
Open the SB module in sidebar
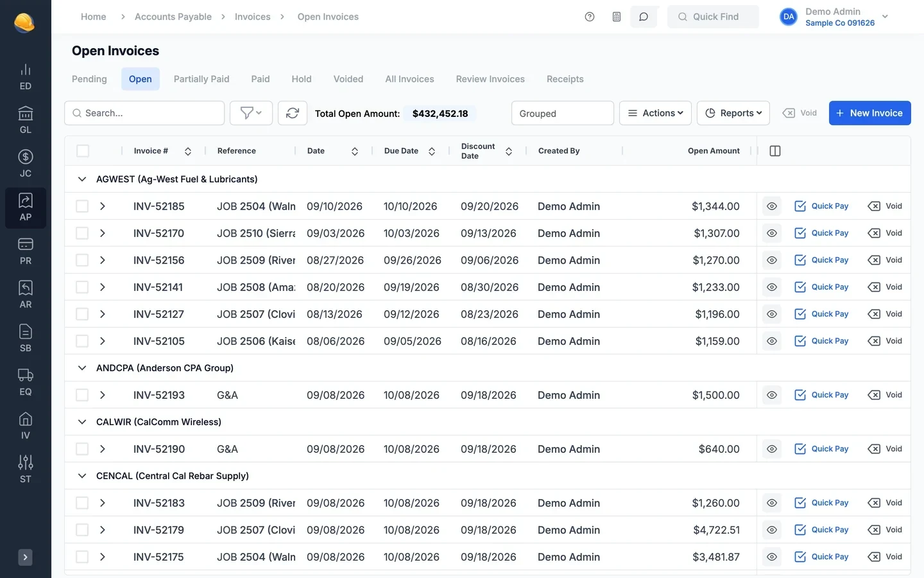tap(26, 339)
